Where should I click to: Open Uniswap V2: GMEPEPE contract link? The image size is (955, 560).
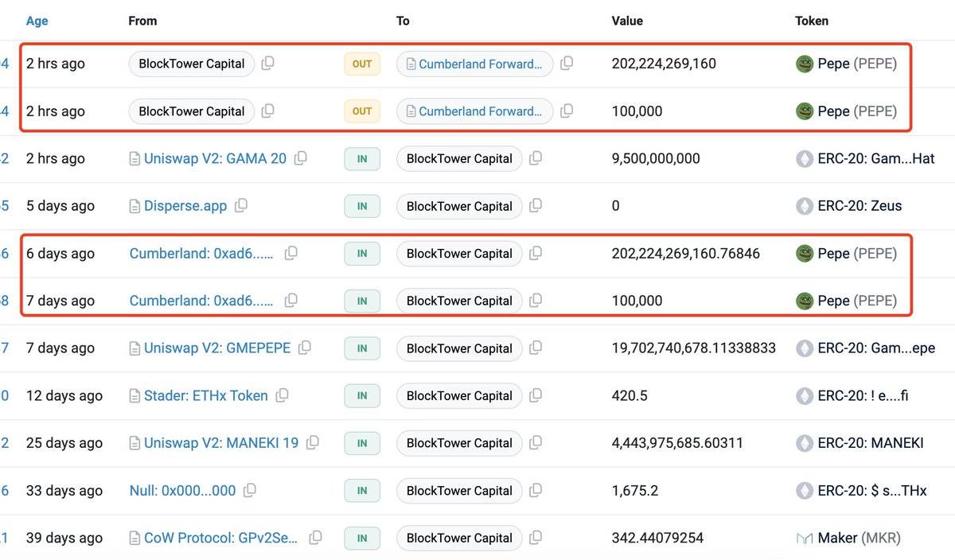tap(216, 348)
